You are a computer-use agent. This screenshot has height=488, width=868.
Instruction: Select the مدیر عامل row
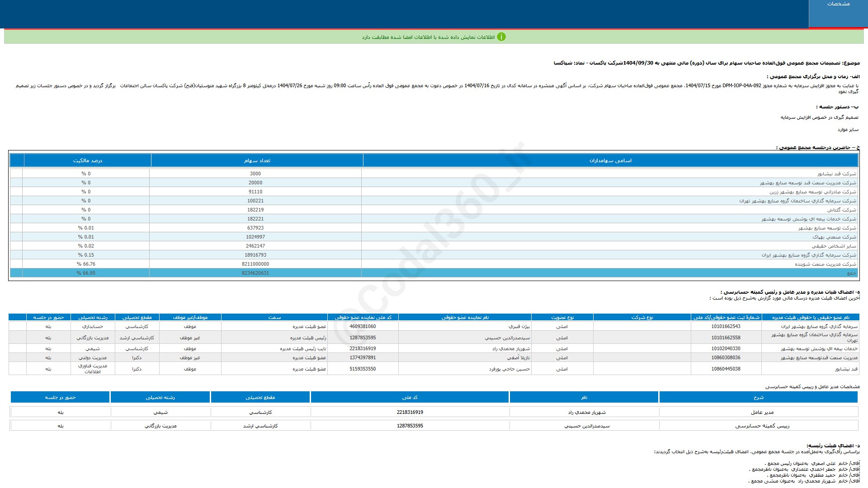click(x=762, y=412)
